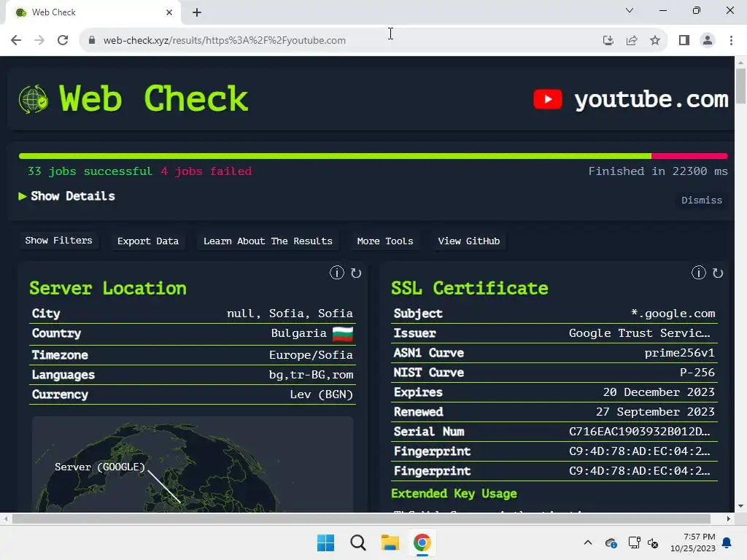747x560 pixels.
Task: Click the vertical scrollbar thumb
Action: click(740, 86)
